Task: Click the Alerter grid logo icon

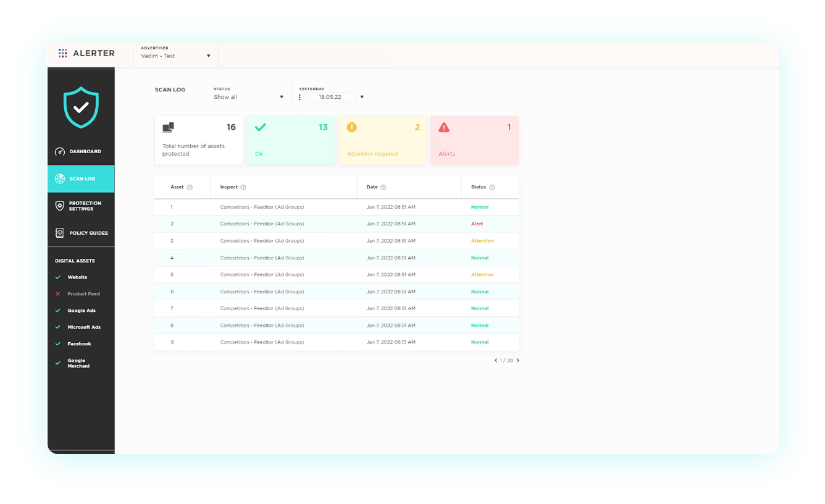Action: coord(63,54)
